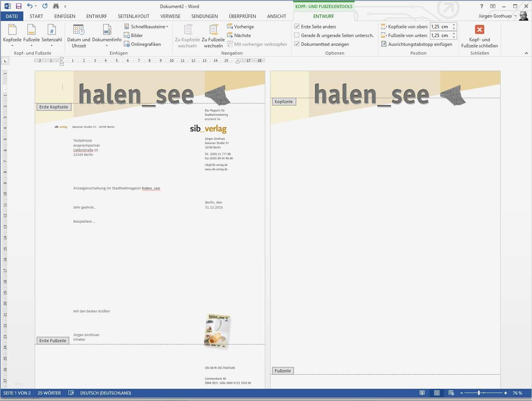Click the zoom in plus icon
This screenshot has height=401, width=532.
tap(506, 393)
